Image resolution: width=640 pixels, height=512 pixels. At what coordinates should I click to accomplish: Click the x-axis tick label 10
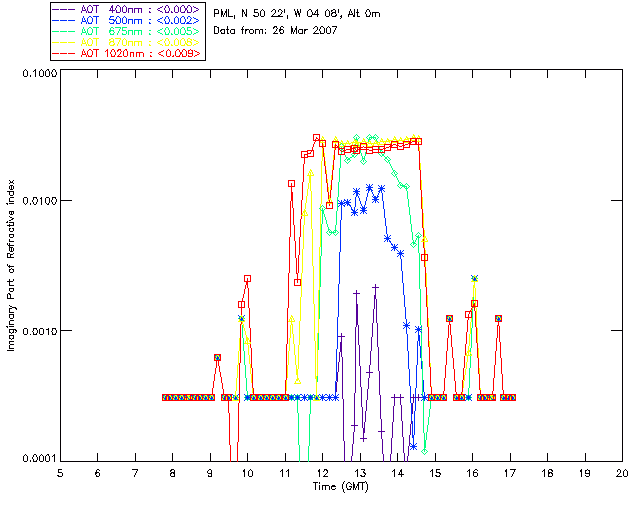click(247, 473)
